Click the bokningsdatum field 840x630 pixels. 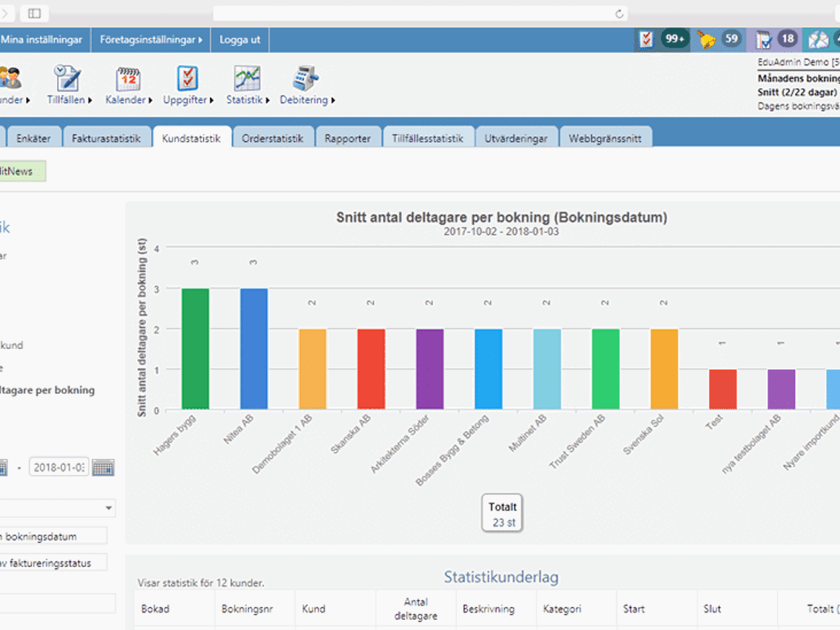(x=52, y=537)
